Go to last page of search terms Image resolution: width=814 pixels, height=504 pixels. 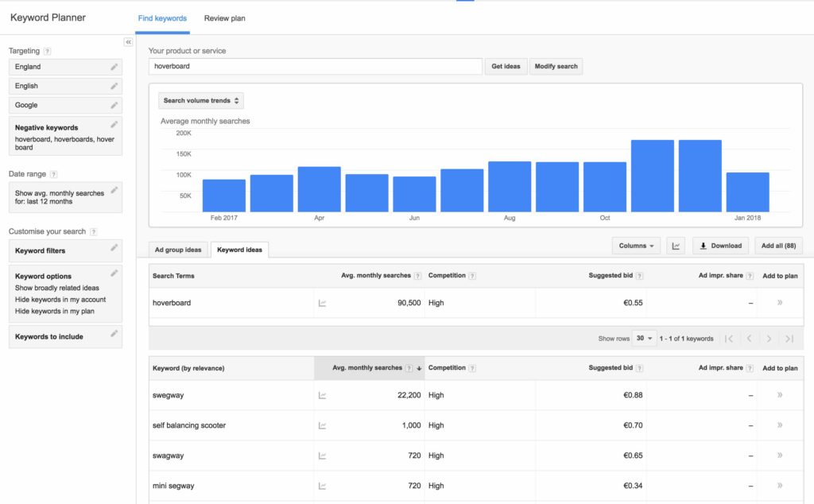(789, 339)
